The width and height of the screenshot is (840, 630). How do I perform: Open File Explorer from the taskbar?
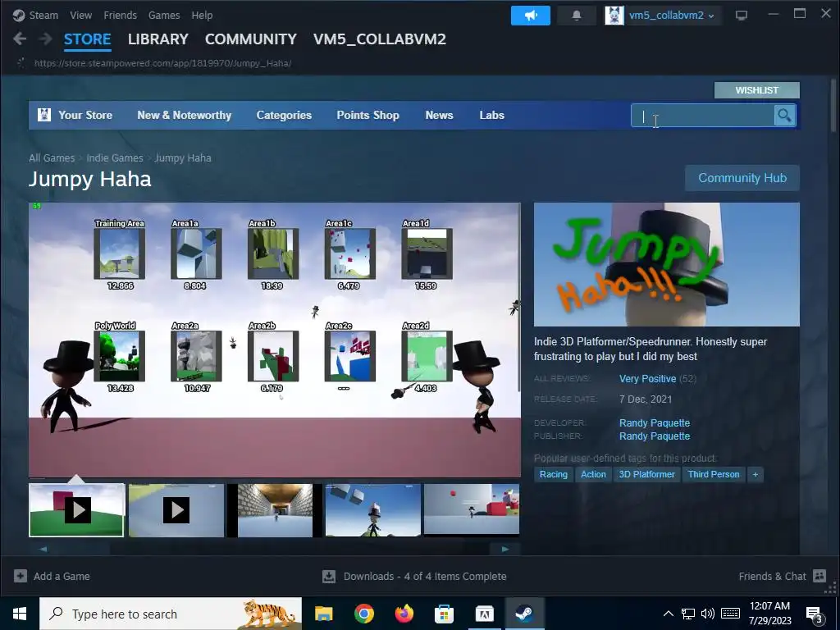[323, 614]
